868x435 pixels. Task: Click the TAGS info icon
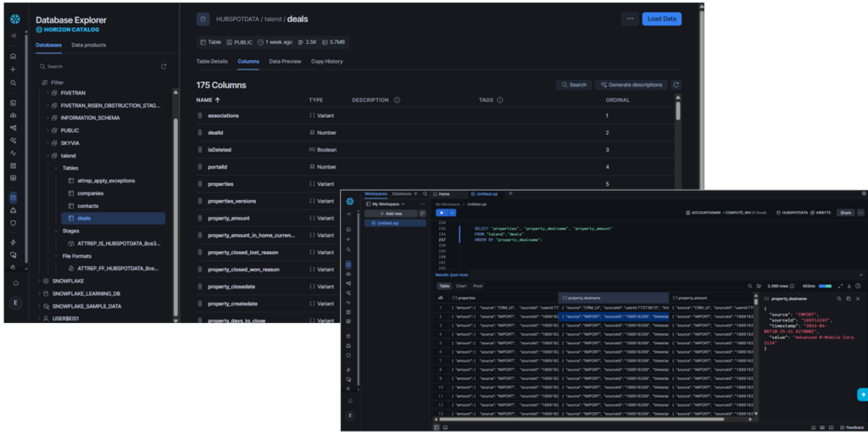(x=500, y=100)
